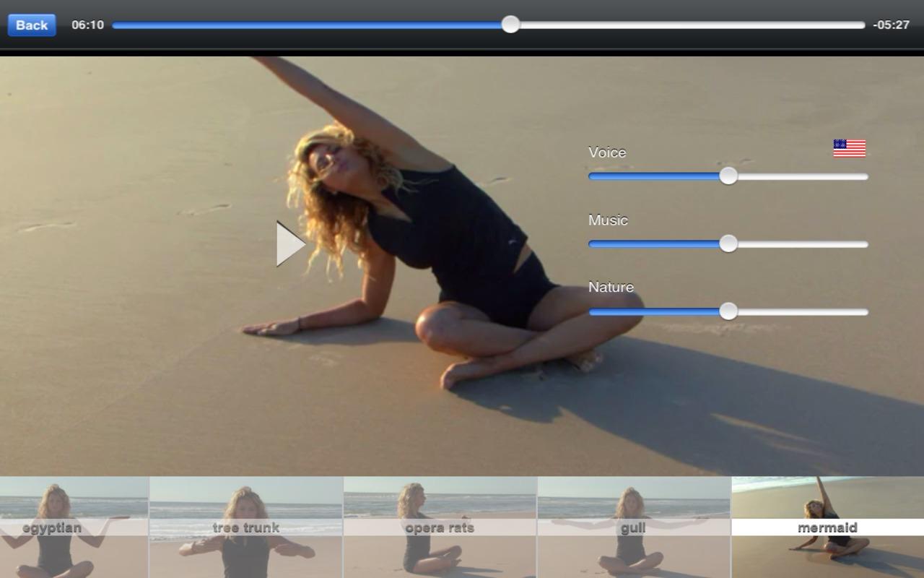The image size is (924, 578).
Task: Click the elapsed time 06:10
Action: (x=87, y=25)
